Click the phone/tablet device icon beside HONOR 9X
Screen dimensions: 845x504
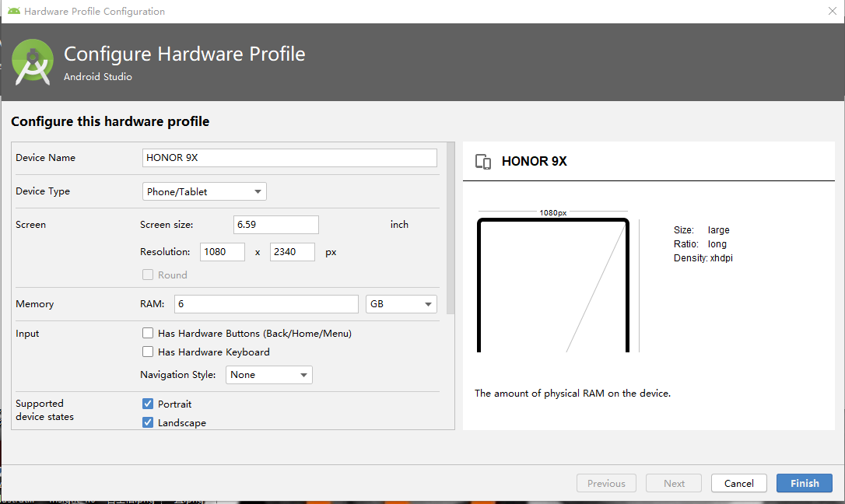tap(483, 162)
